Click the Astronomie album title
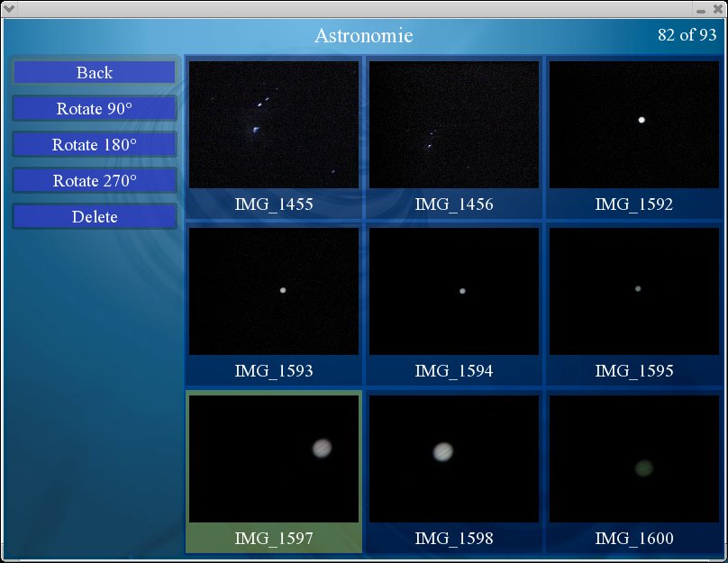This screenshot has width=728, height=563. (363, 36)
